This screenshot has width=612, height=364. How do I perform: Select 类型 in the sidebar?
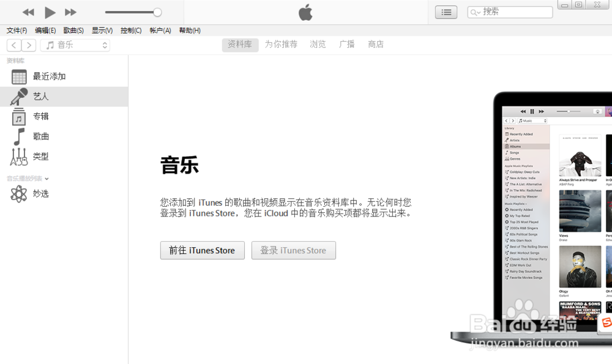point(64,157)
